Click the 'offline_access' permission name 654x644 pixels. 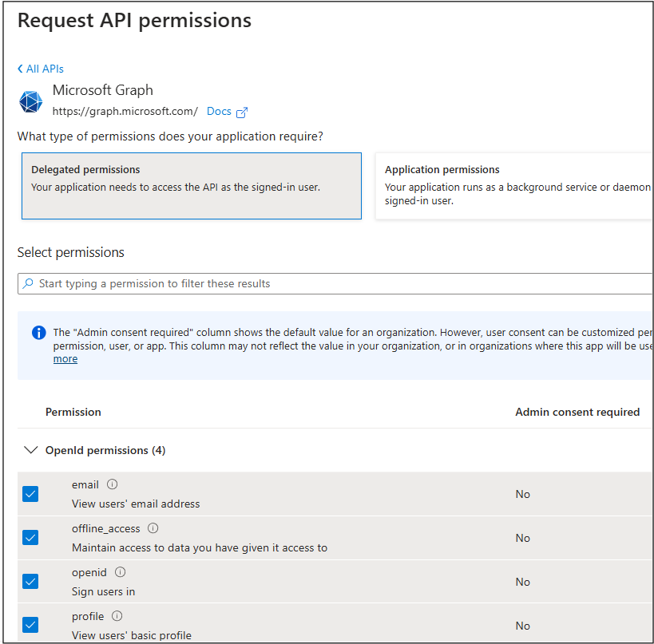pyautogui.click(x=106, y=528)
